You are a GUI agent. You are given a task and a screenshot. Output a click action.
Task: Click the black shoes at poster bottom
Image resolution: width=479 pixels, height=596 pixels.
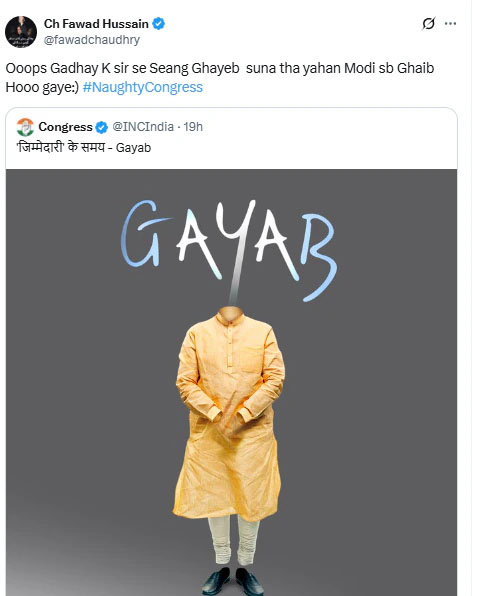tap(233, 582)
